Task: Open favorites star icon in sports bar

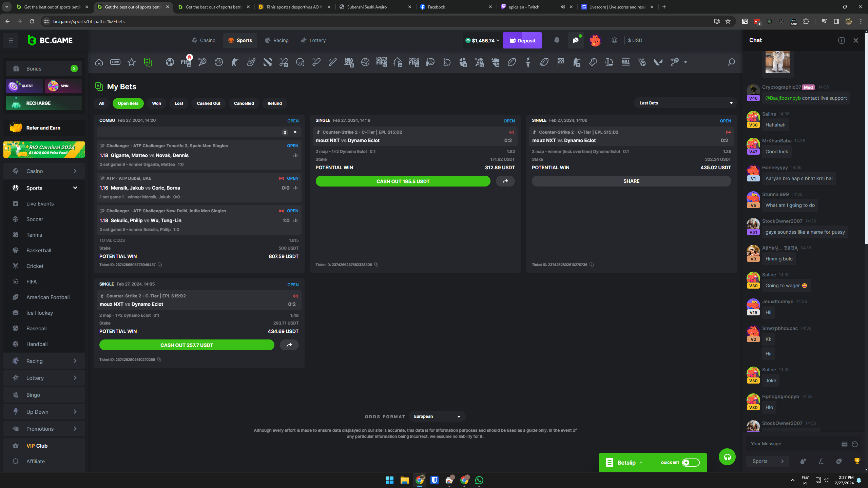Action: [x=132, y=62]
